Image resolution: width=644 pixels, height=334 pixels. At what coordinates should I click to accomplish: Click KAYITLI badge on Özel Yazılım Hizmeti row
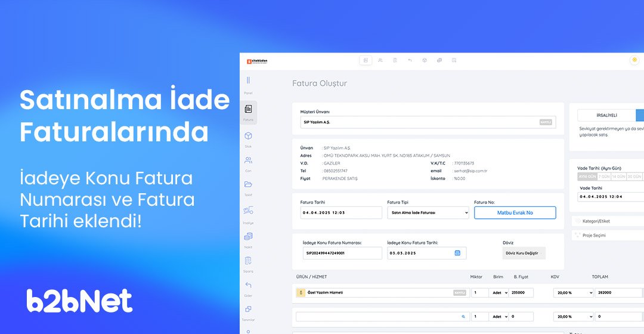pyautogui.click(x=460, y=292)
